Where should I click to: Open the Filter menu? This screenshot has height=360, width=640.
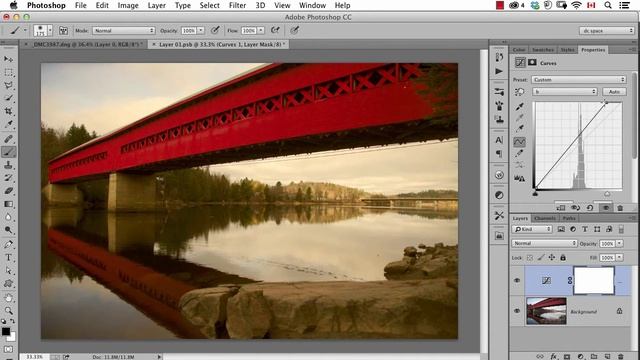(x=237, y=5)
